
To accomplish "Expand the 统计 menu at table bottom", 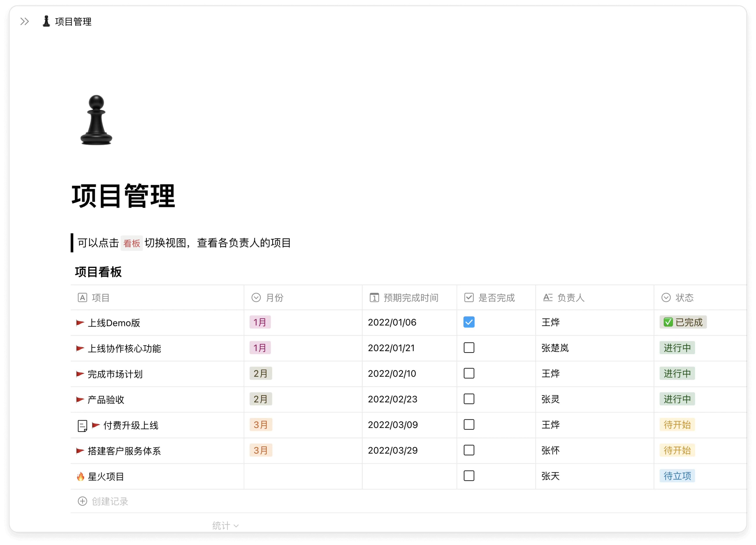I will (225, 526).
